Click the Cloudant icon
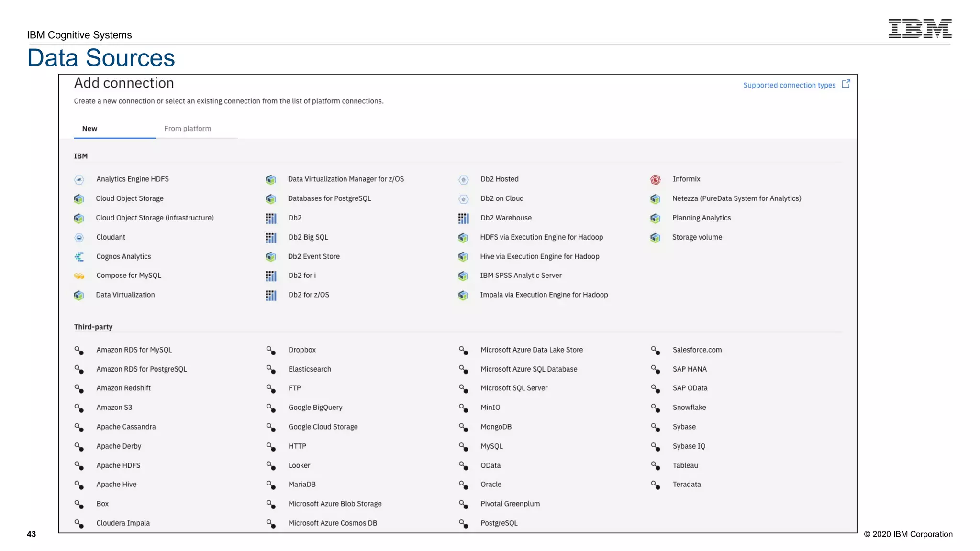The image size is (980, 551). click(79, 238)
